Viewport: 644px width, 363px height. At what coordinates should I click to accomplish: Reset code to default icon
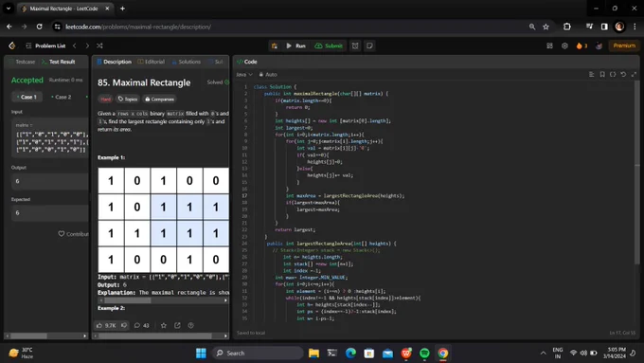coord(623,75)
